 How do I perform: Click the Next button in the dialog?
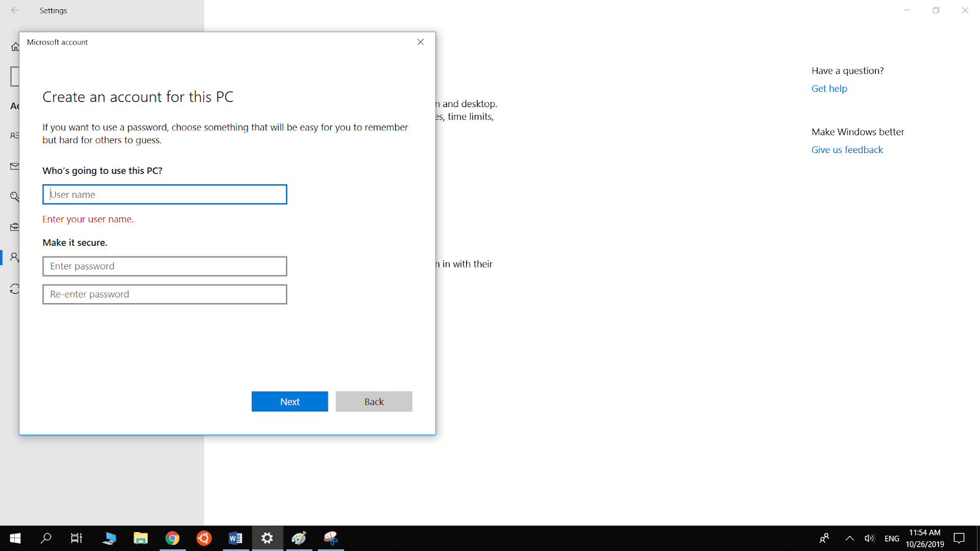click(x=290, y=402)
